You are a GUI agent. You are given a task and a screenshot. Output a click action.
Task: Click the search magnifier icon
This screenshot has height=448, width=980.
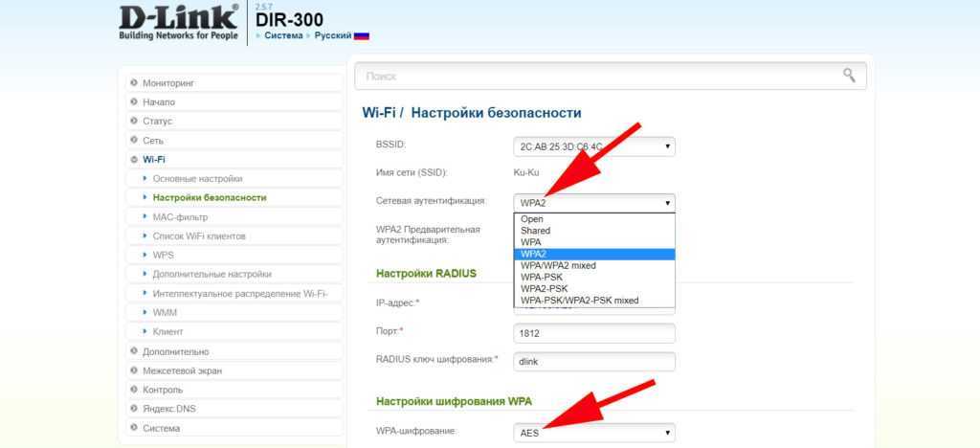(x=848, y=76)
